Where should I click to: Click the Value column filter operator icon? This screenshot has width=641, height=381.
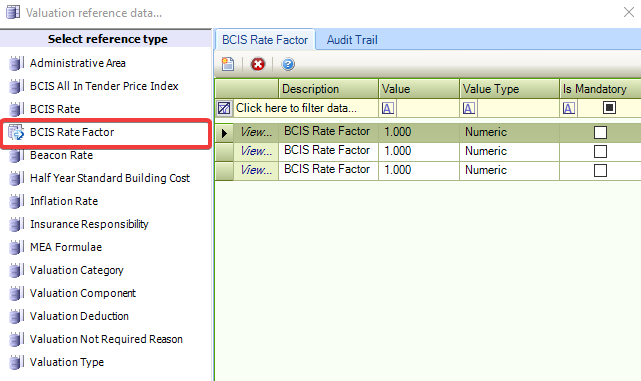click(x=388, y=108)
